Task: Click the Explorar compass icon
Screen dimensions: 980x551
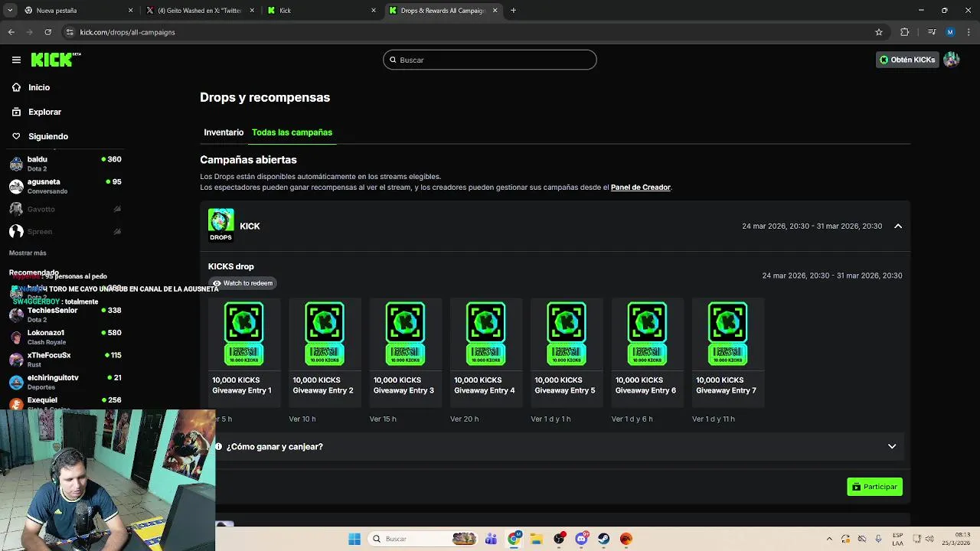Action: 16,112
